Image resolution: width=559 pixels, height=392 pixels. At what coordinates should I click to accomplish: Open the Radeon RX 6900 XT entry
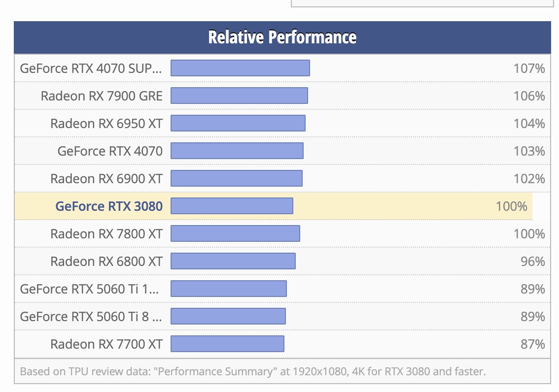(106, 178)
